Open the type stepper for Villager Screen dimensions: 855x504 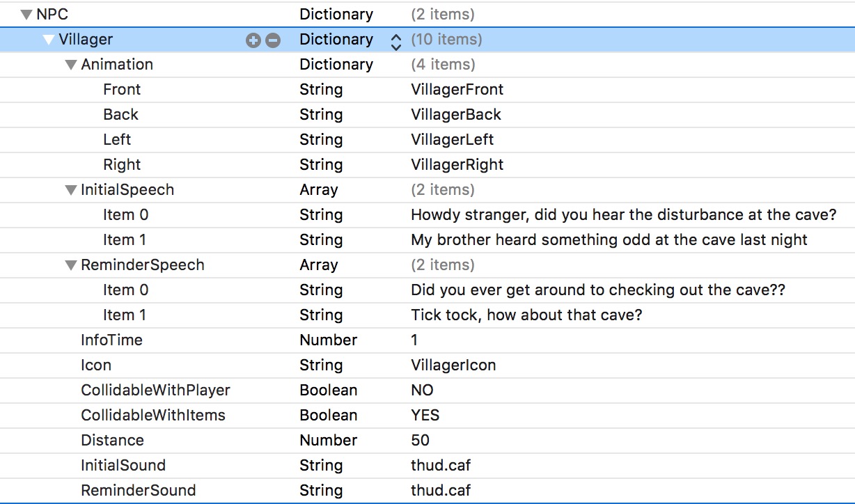point(395,40)
